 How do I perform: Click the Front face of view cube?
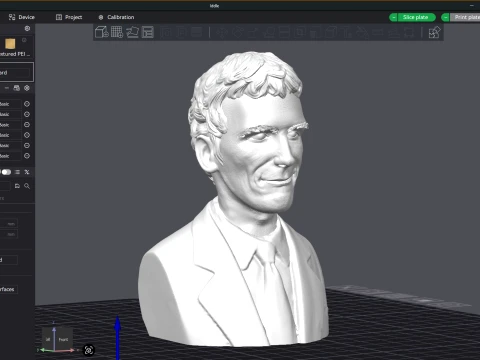(63, 339)
